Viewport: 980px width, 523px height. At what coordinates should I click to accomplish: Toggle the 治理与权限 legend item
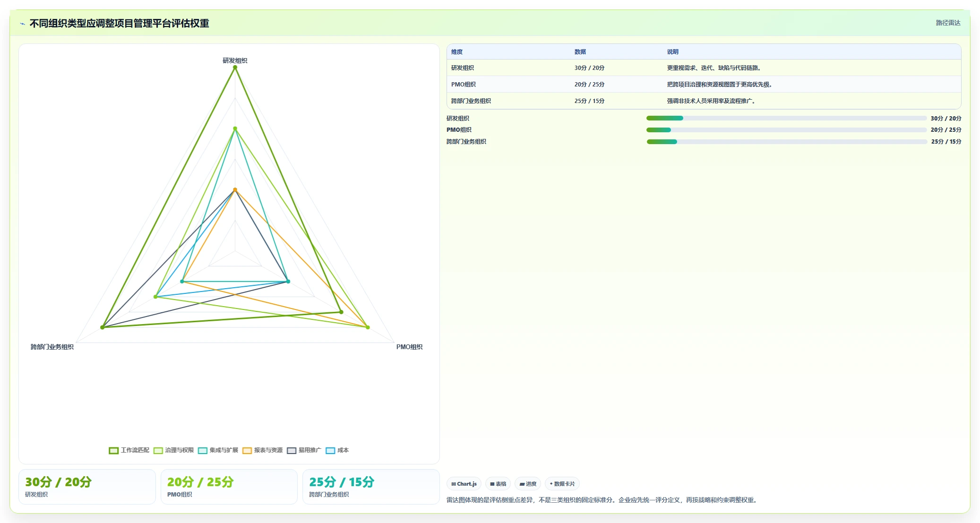(173, 450)
